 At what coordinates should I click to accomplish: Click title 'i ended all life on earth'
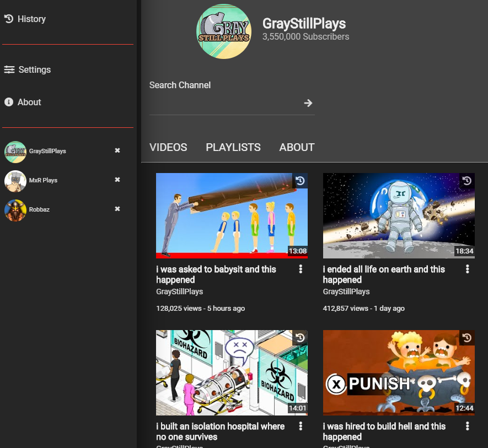384,274
